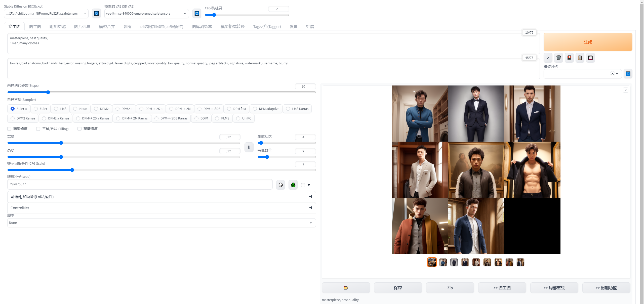
Task: Open the 扩展 extensions tab
Action: (310, 26)
